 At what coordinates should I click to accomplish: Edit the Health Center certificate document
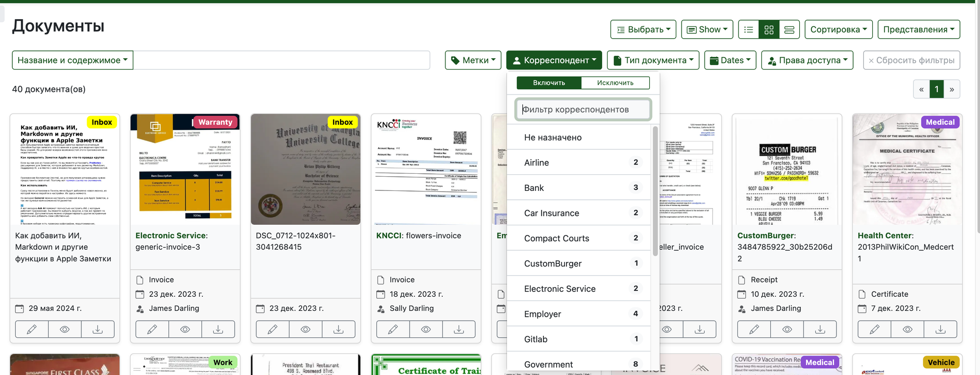click(875, 329)
